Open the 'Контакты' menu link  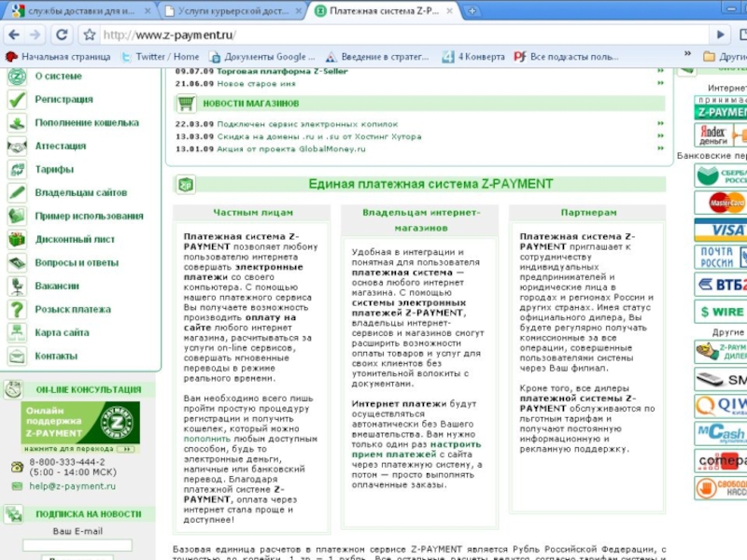pyautogui.click(x=56, y=357)
